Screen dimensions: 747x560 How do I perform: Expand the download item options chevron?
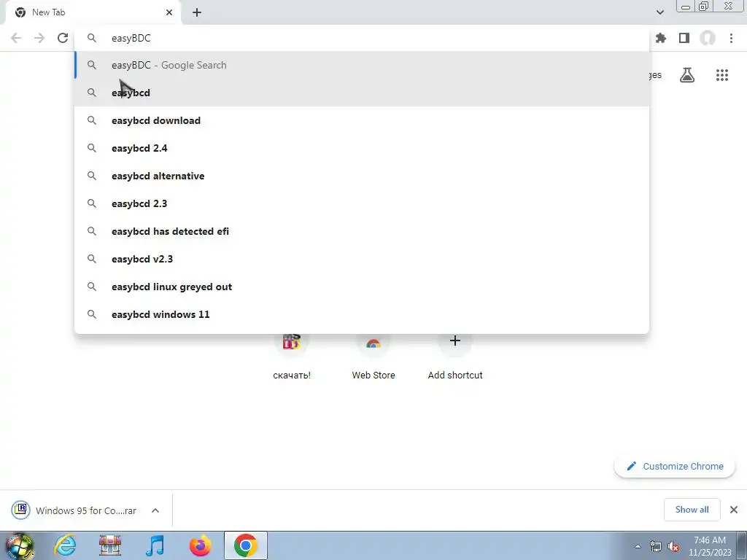point(155,510)
